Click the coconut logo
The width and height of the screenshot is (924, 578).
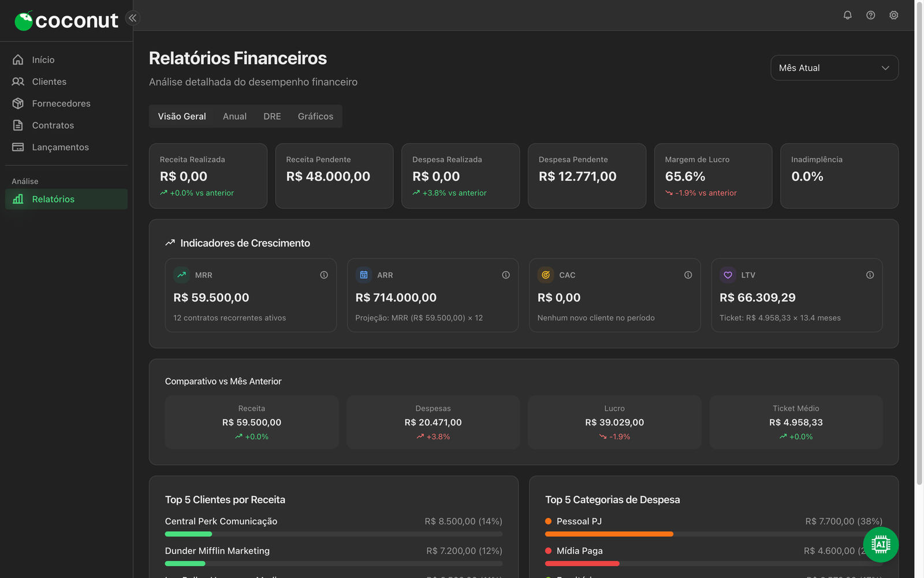pos(66,21)
